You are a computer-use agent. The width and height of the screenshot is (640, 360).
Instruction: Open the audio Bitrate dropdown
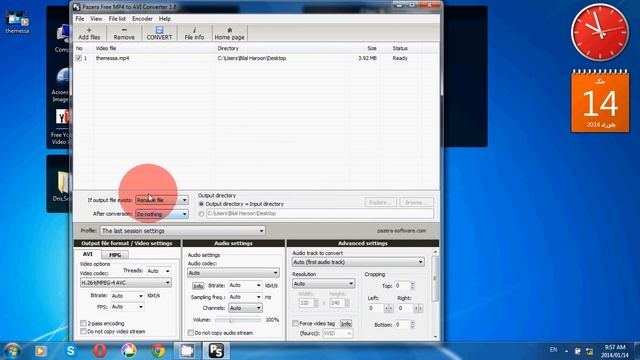click(x=245, y=285)
